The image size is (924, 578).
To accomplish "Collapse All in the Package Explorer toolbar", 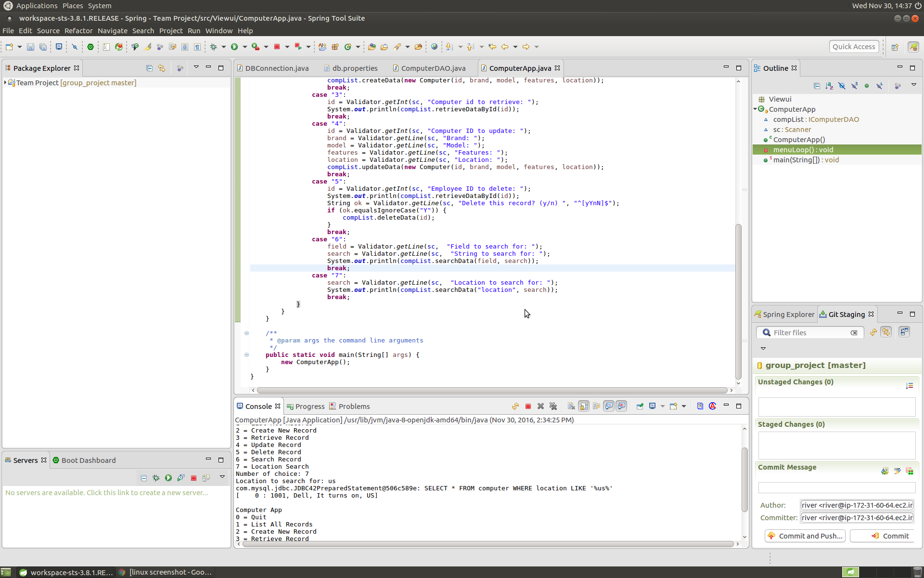I will tap(149, 68).
